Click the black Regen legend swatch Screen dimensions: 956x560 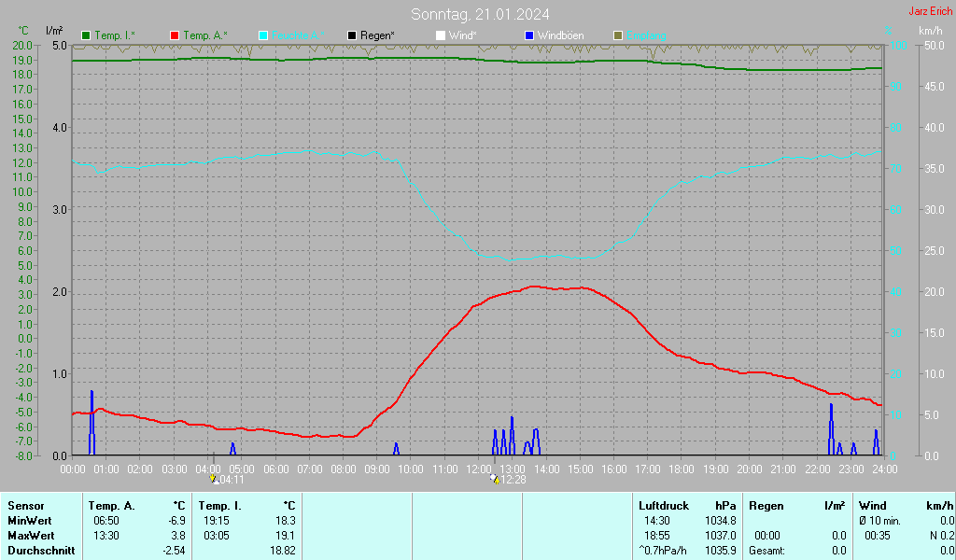(x=352, y=35)
